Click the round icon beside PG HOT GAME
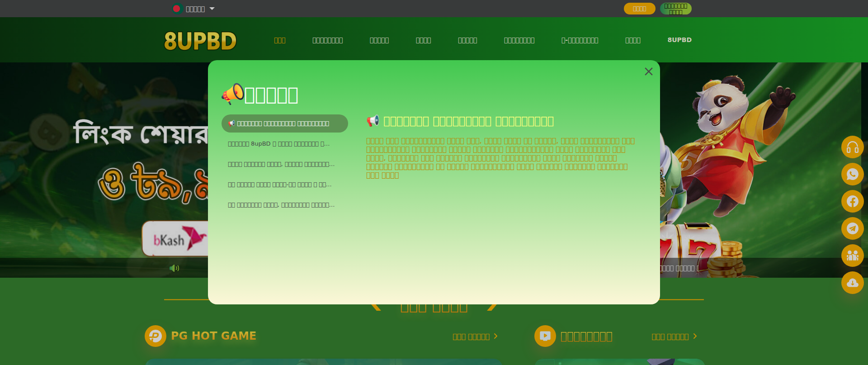Screen dimensions: 868x365 coord(156,336)
